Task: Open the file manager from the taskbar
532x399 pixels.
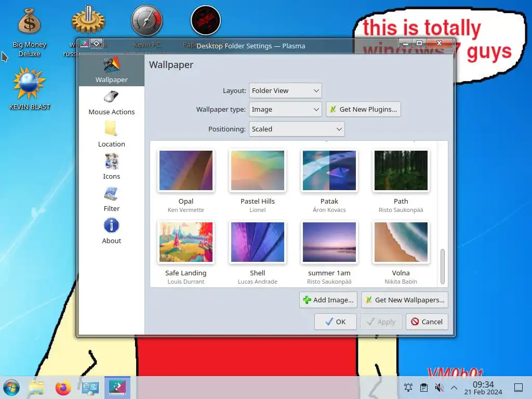Action: (x=36, y=388)
